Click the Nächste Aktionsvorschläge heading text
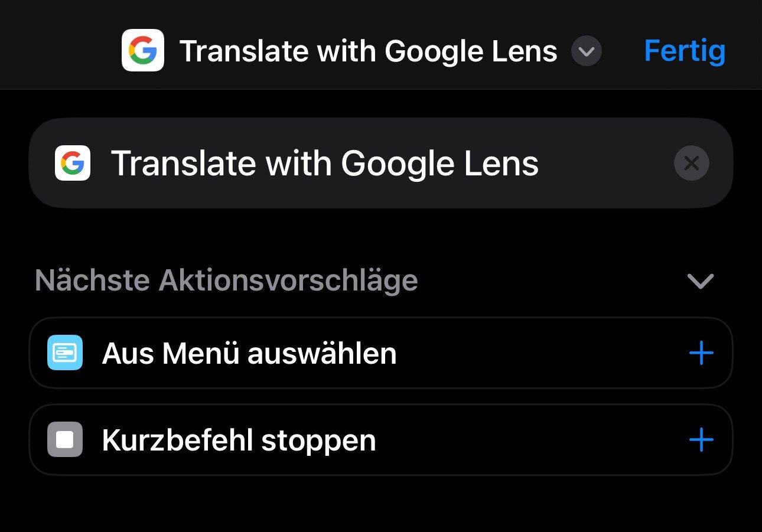762x532 pixels. pyautogui.click(x=226, y=280)
